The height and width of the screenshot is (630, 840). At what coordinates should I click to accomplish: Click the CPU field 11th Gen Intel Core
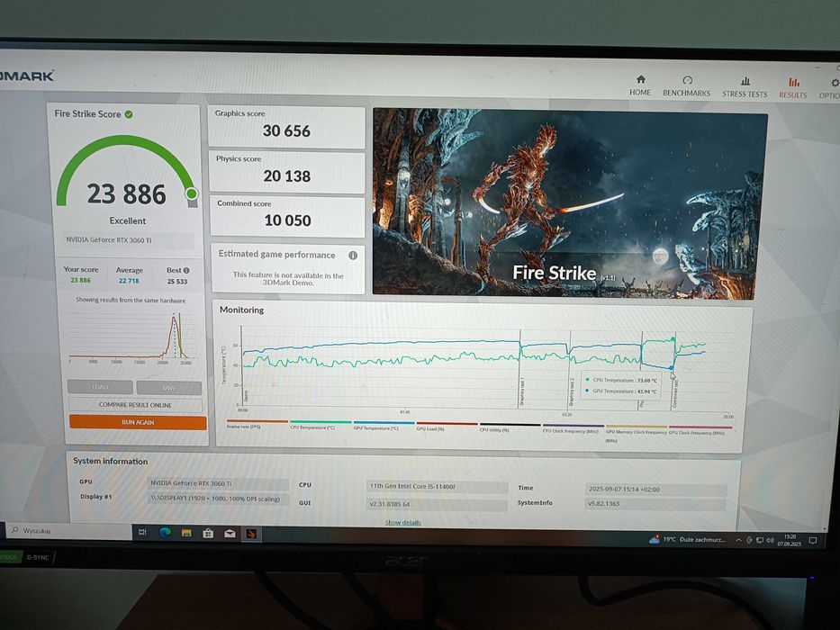[x=438, y=487]
